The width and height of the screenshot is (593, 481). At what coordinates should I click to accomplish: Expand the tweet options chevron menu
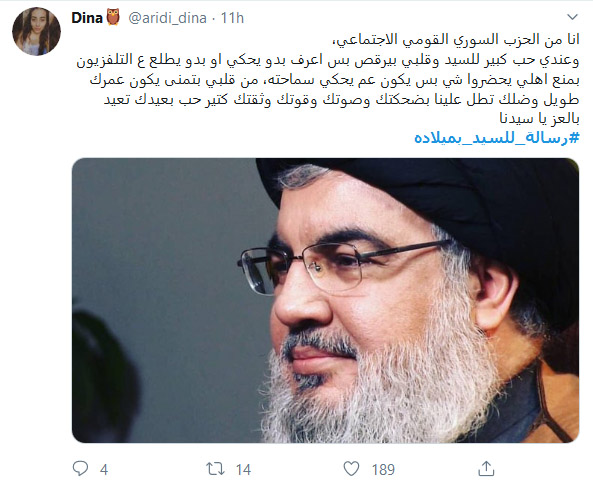(573, 17)
